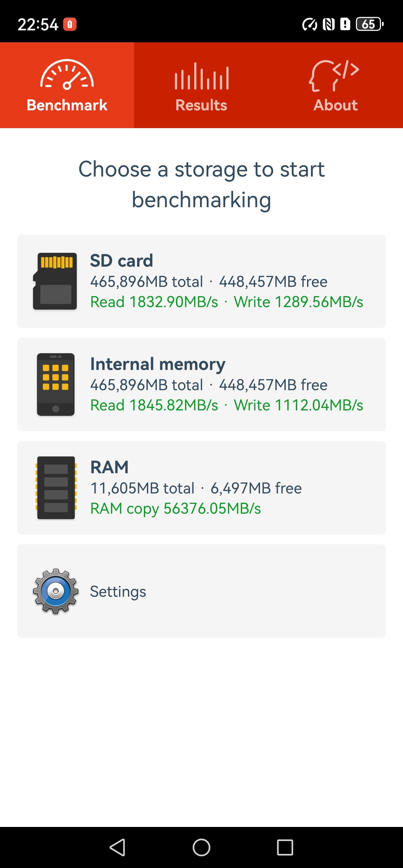Tap the Settings gear icon
This screenshot has height=868, width=403.
pos(55,591)
